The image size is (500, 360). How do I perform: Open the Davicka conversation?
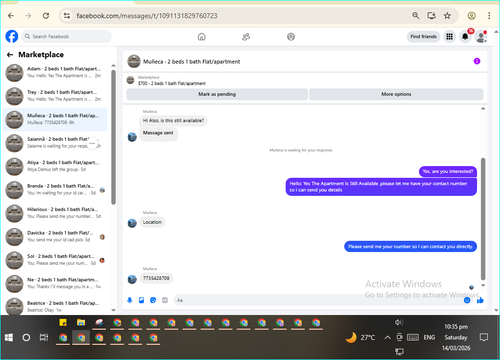click(55, 236)
